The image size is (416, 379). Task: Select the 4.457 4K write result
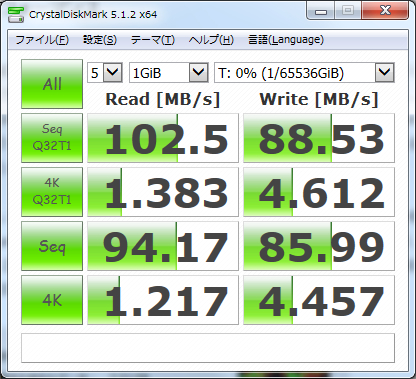pyautogui.click(x=319, y=300)
